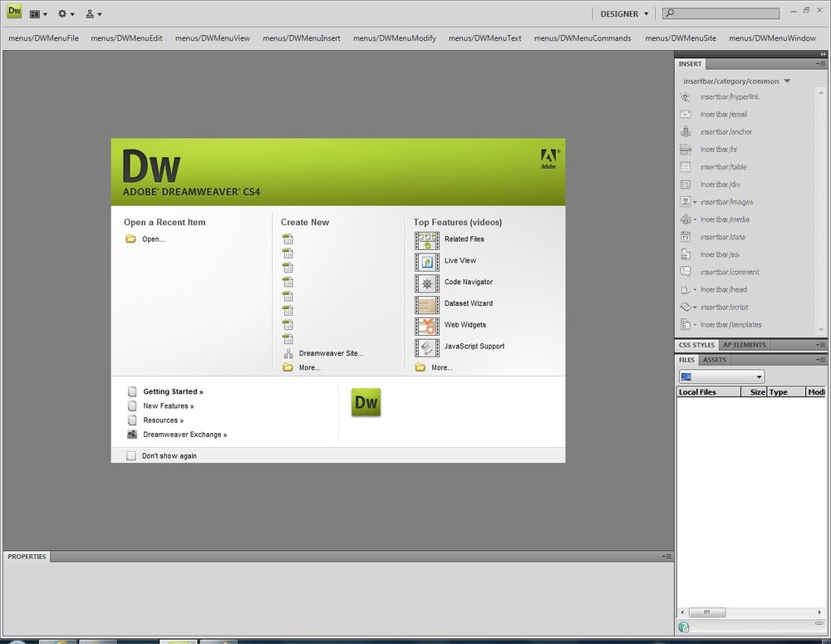The height and width of the screenshot is (644, 831).
Task: Insert images item in Insert panel
Action: (716, 202)
